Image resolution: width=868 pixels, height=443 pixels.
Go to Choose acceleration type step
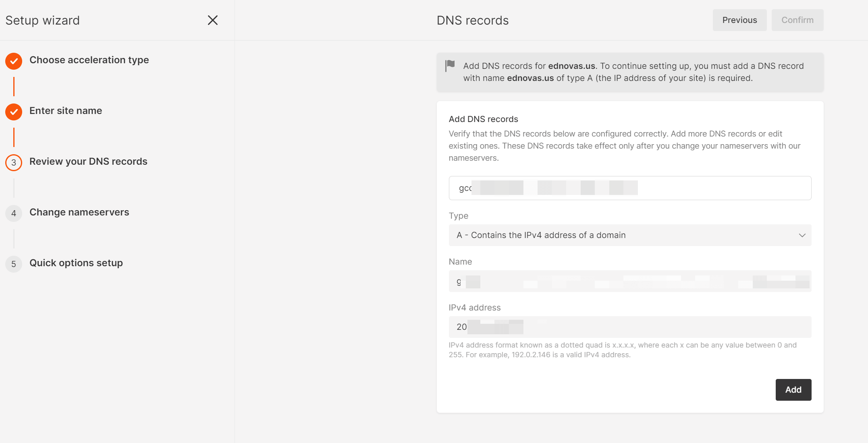tap(89, 60)
